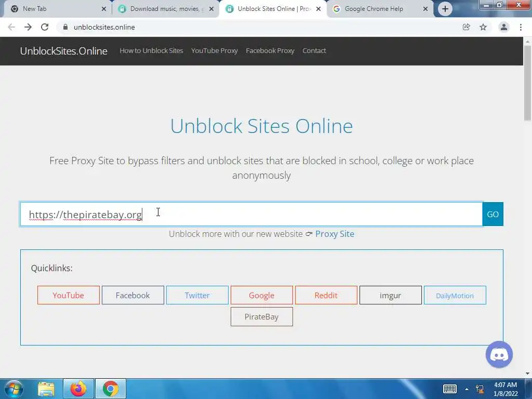The height and width of the screenshot is (399, 532).
Task: Close the Download music, movies tab
Action: tap(211, 9)
